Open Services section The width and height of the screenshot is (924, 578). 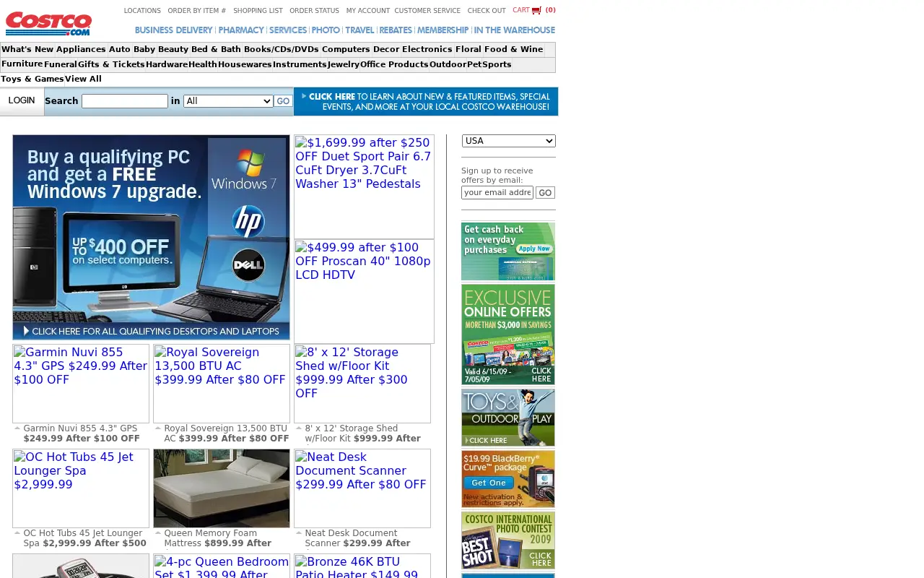click(x=288, y=30)
